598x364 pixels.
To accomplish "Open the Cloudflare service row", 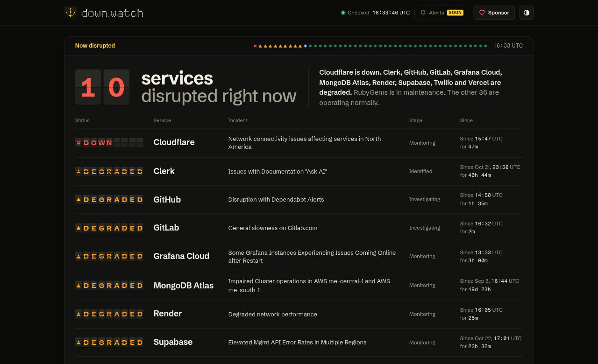I will point(299,143).
